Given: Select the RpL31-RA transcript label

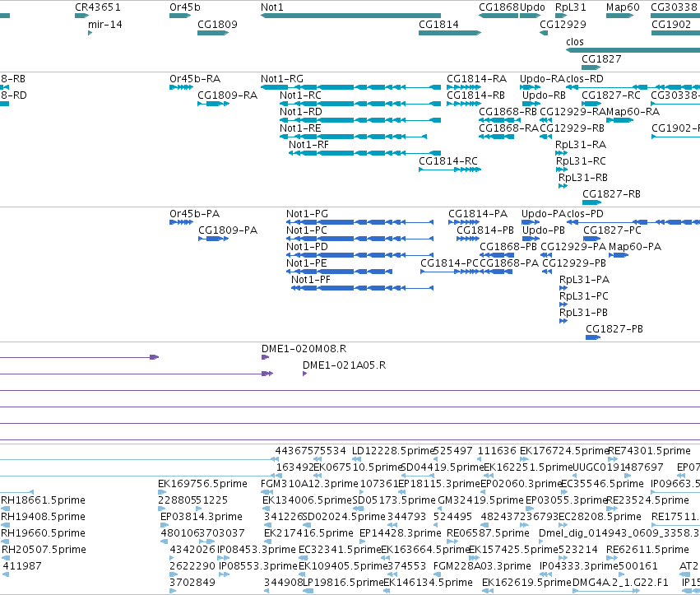Looking at the screenshot, I should coord(581,145).
